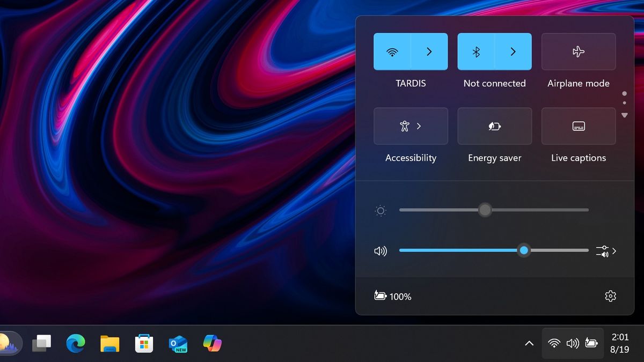
Task: Expand the Wi-Fi networks list
Action: point(428,51)
